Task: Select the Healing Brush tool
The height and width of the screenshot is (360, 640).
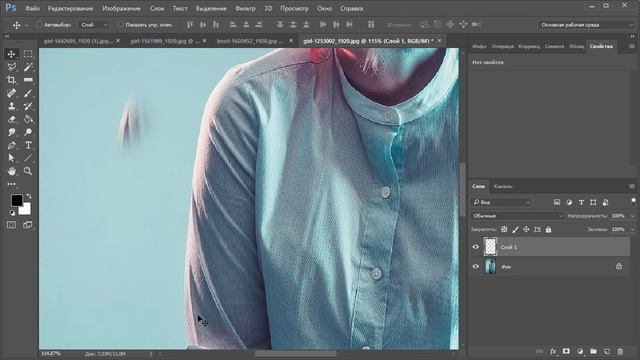Action: click(11, 93)
